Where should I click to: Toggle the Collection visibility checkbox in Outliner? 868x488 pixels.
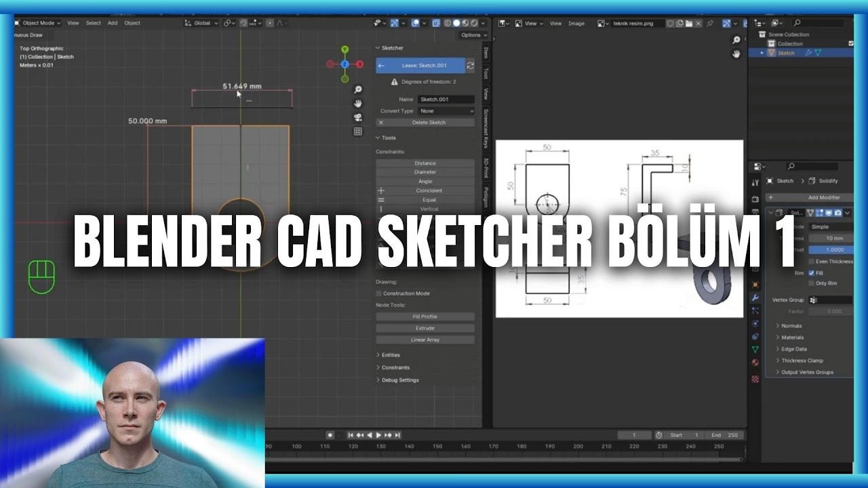851,43
